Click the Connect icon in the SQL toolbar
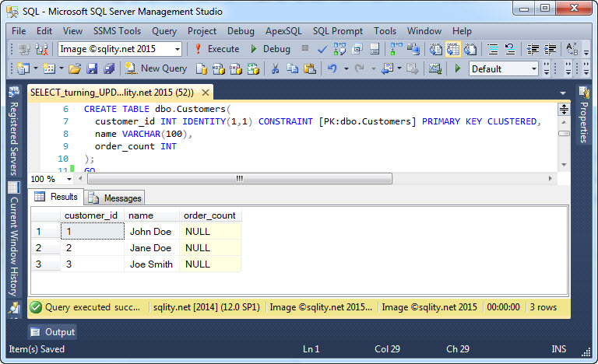598x364 pixels. (x=24, y=49)
